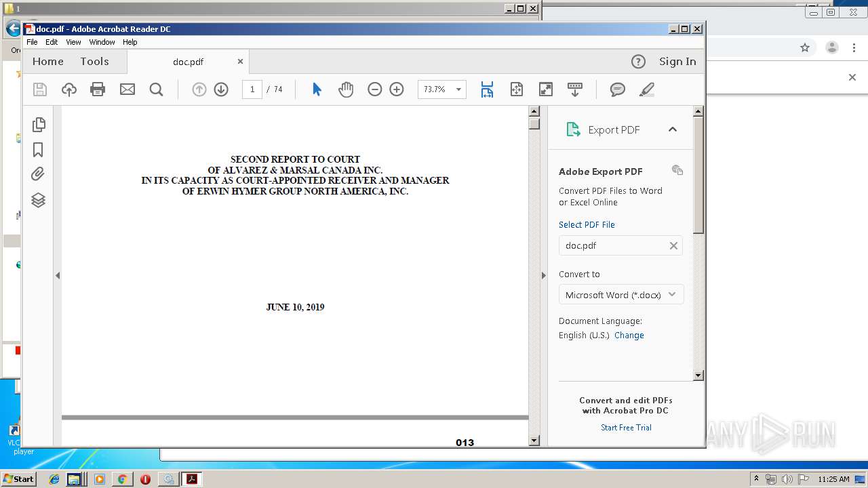Switch to the Tools tab
The image size is (868, 488).
click(94, 61)
